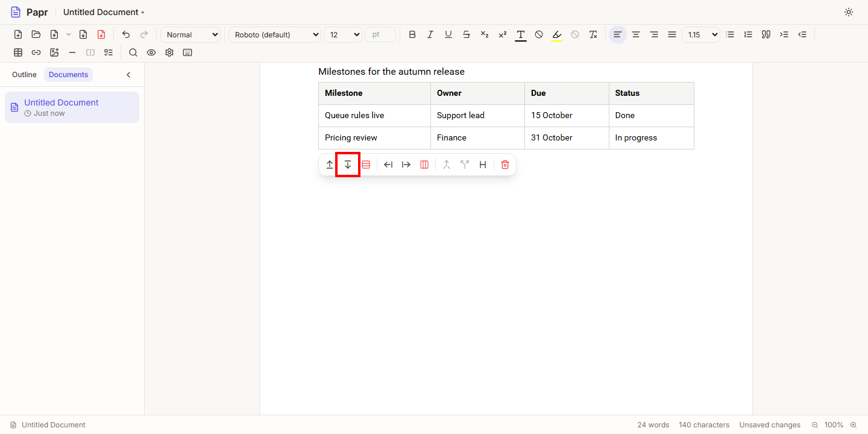Show keyboard shortcuts
The height and width of the screenshot is (434, 868).
click(x=187, y=52)
